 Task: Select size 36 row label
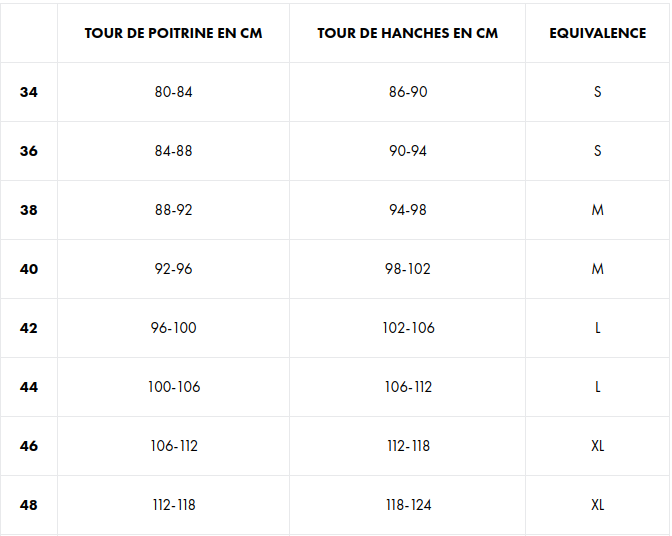(x=29, y=151)
